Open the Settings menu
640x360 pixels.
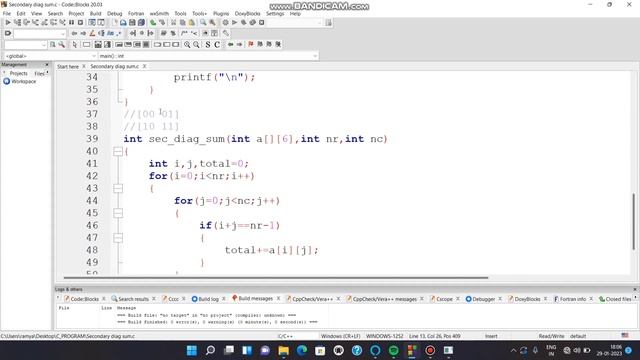275,13
